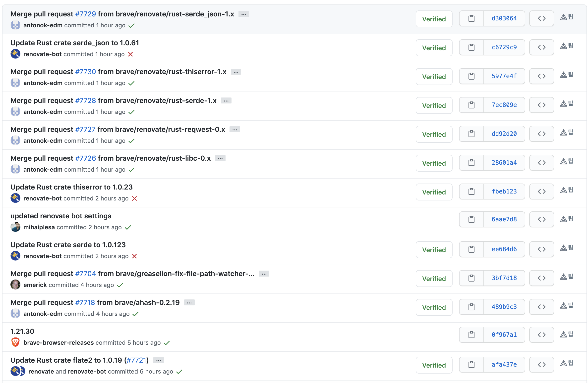Screen dimensions: 588x383
Task: Open failed status X for thiserror 1.0.23 commit
Action: click(134, 198)
